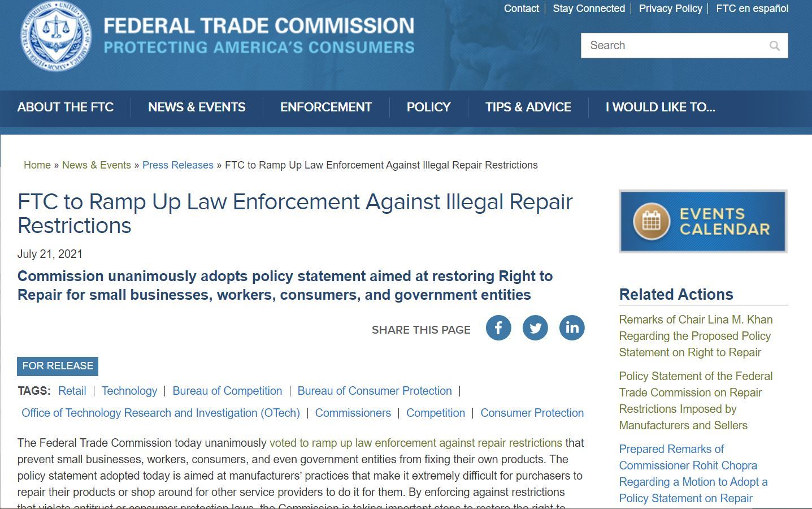Open the I Would Like To menu
The width and height of the screenshot is (812, 509).
660,107
